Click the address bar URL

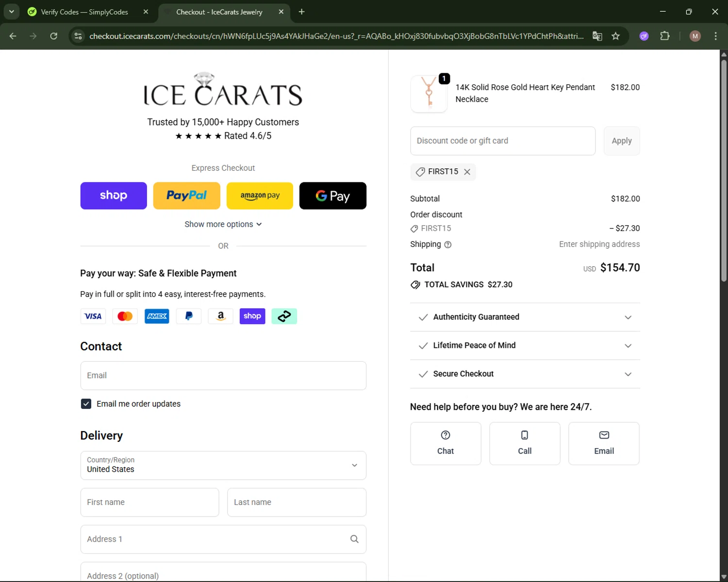coord(336,36)
